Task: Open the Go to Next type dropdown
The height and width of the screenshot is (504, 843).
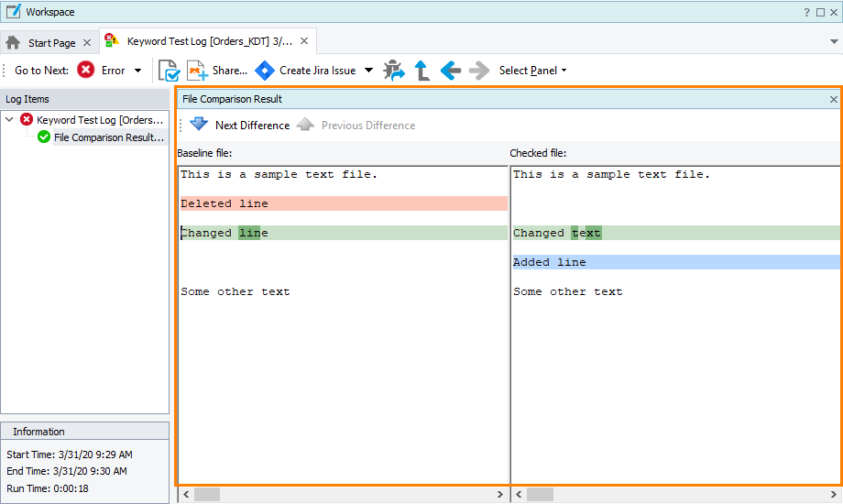Action: [137, 71]
